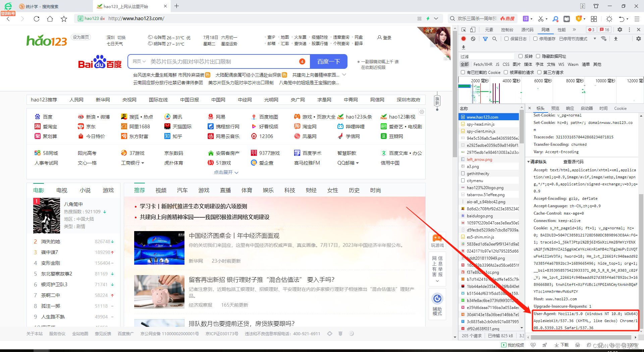Switch to the 控制台 DevTools tab
Image resolution: width=644 pixels, height=352 pixels.
pos(507,30)
